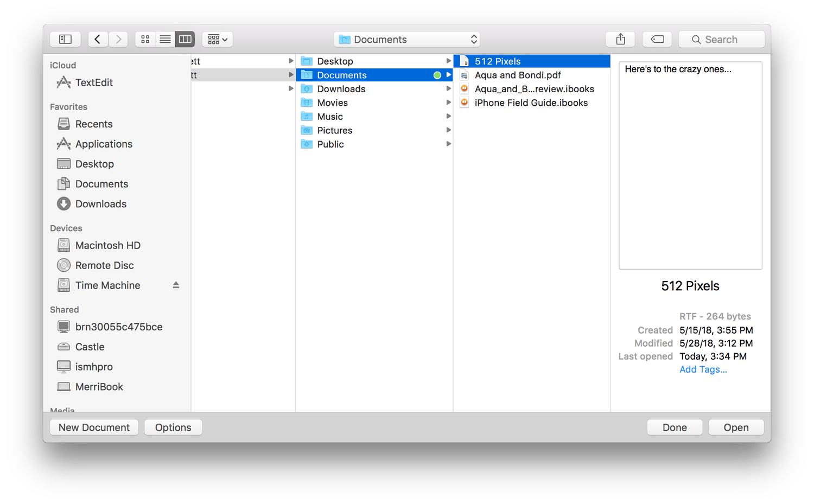Screen dimensions: 814x504
Task: Open the Documents location popup menu
Action: coord(407,39)
